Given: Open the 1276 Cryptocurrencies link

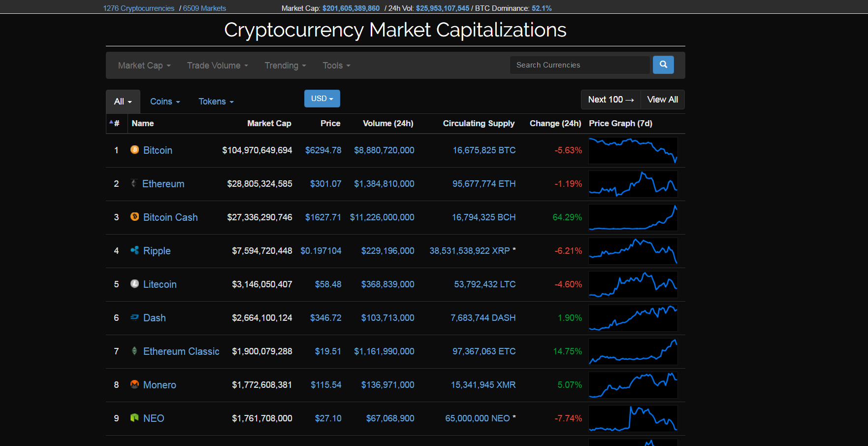Looking at the screenshot, I should click(x=139, y=8).
